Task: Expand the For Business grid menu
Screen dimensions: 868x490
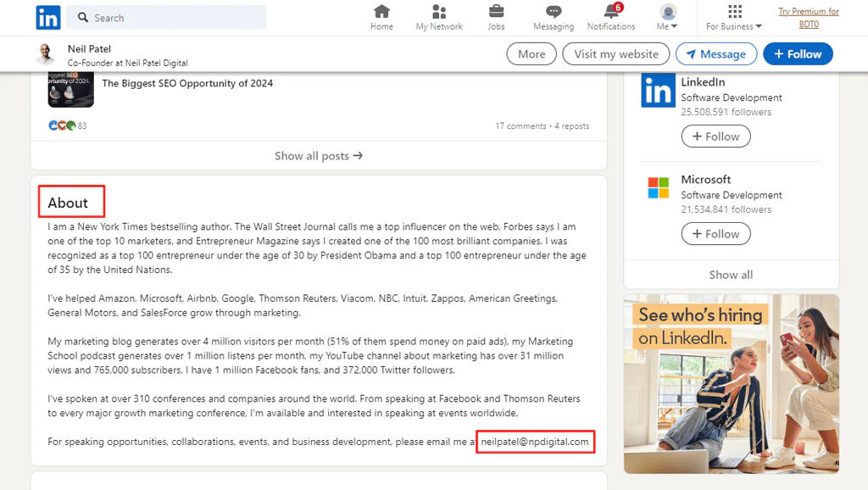Action: [x=735, y=12]
